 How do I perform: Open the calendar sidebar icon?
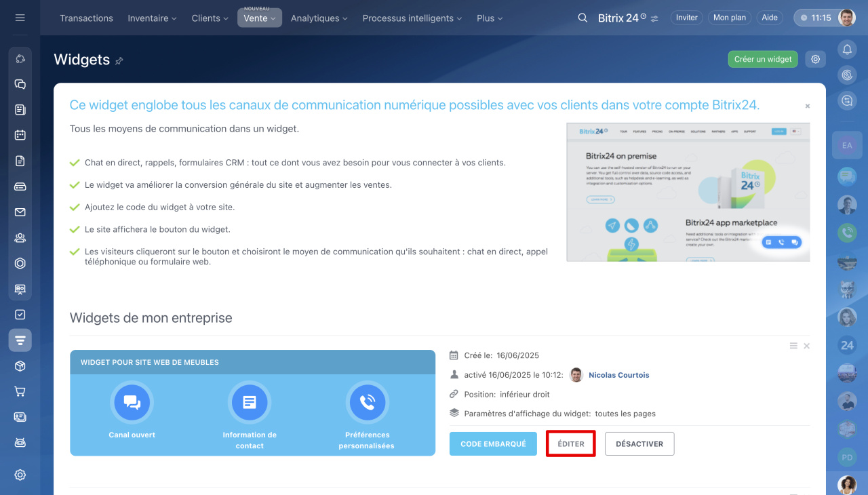[x=20, y=135]
